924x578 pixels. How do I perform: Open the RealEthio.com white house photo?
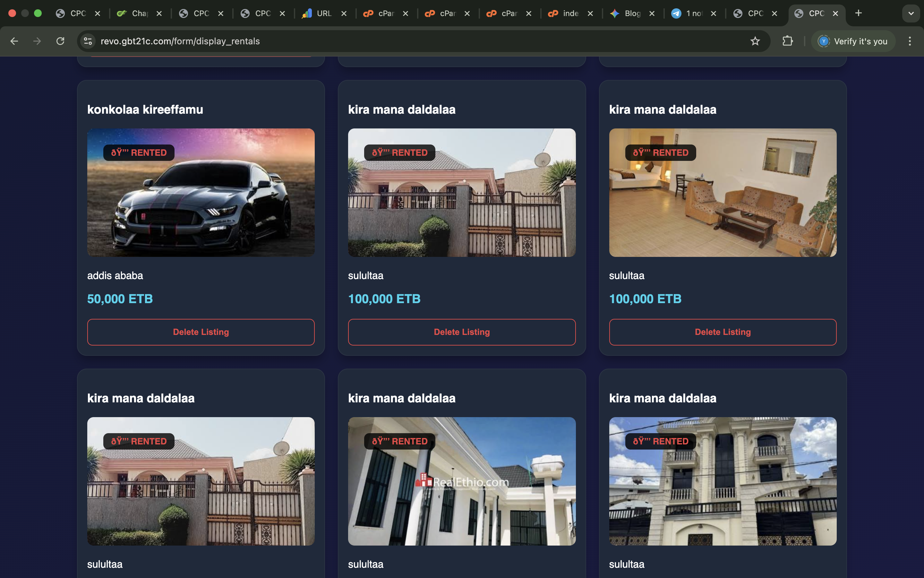tap(462, 481)
